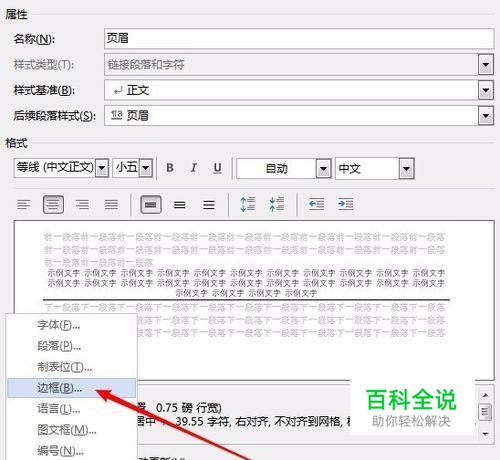Open font size dropdown 小五
This screenshot has height=460, width=500.
[x=146, y=168]
